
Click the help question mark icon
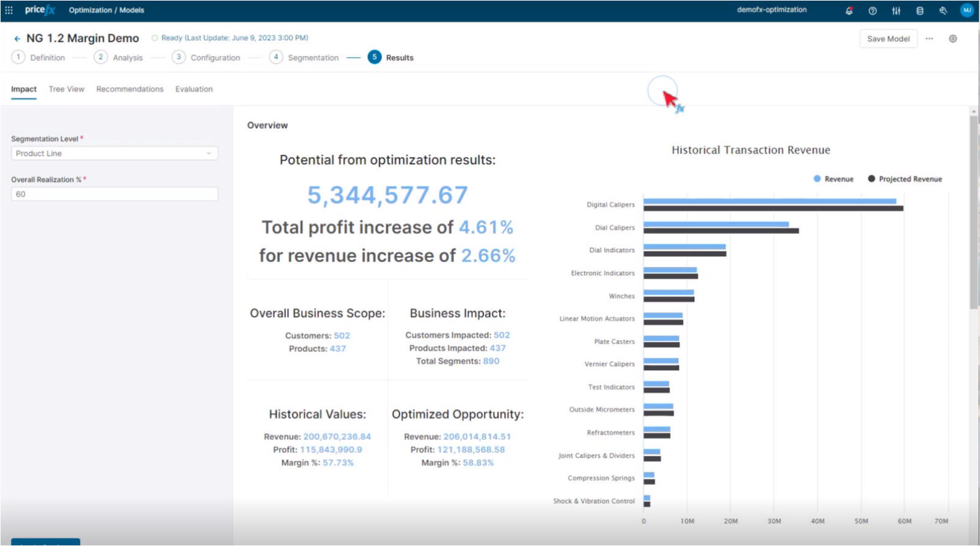click(872, 11)
